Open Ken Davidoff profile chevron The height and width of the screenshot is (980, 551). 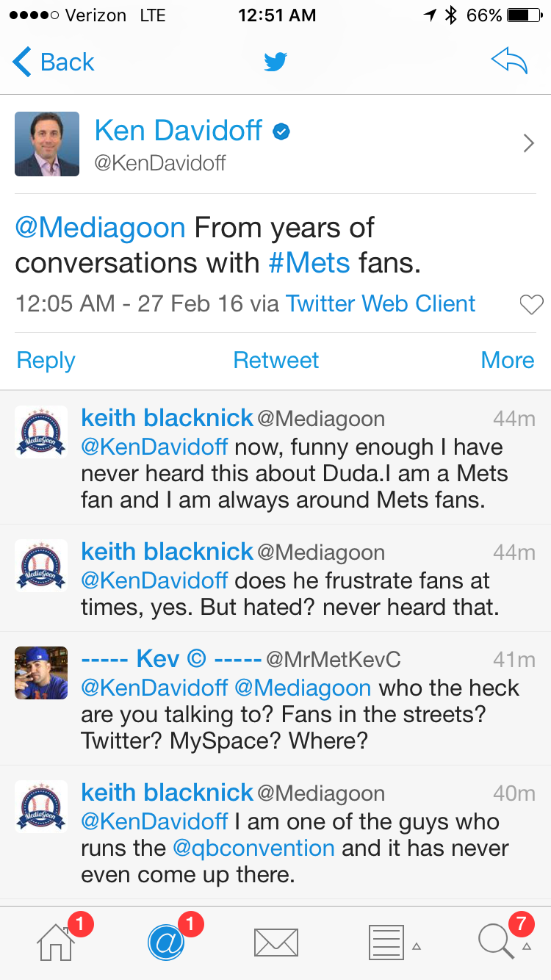pyautogui.click(x=528, y=143)
